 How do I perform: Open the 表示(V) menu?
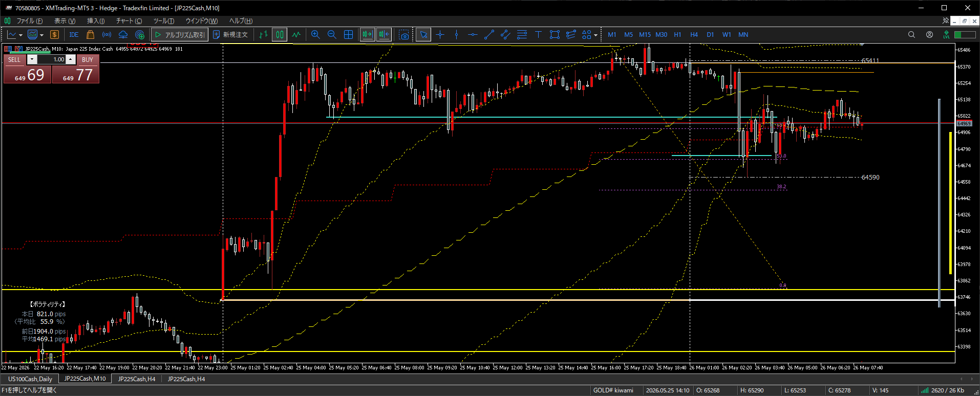click(x=65, y=21)
